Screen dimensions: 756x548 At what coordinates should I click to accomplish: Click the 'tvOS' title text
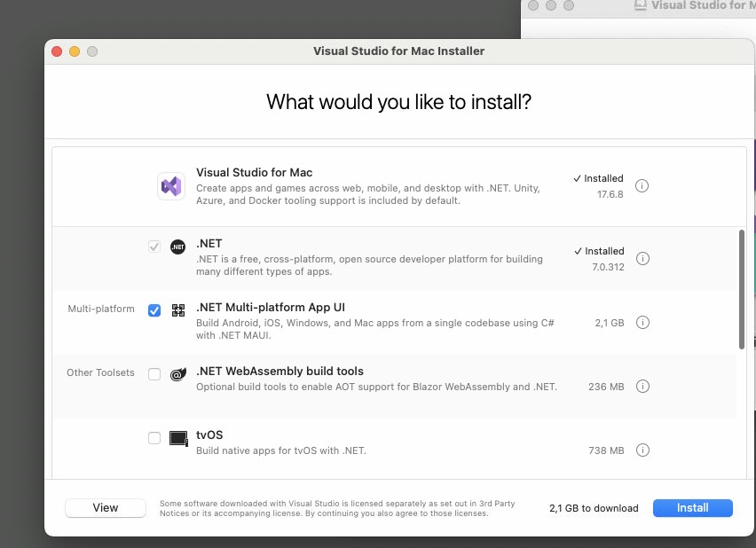click(209, 434)
